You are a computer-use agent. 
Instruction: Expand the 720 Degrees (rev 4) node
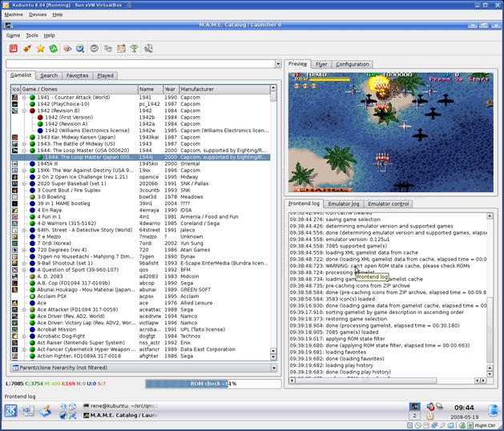coord(24,250)
